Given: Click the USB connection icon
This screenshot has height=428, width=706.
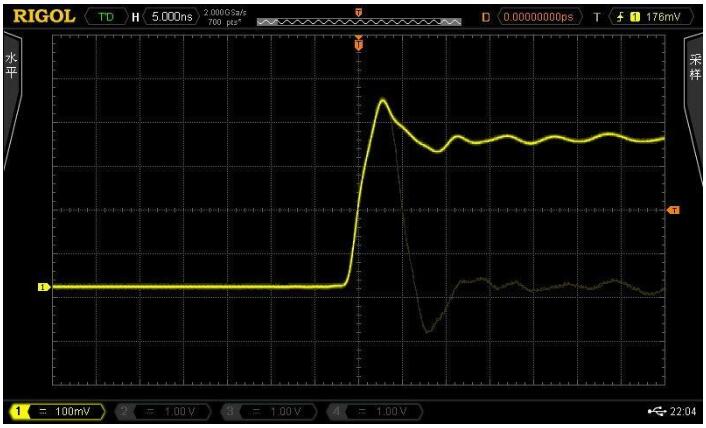Looking at the screenshot, I should click(x=653, y=410).
